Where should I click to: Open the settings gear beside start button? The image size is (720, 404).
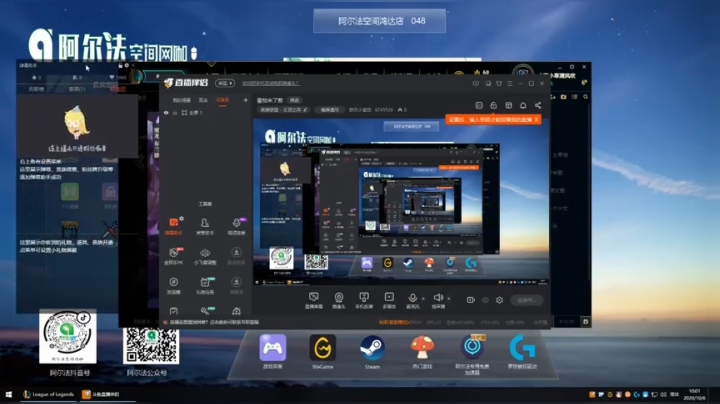pos(499,300)
